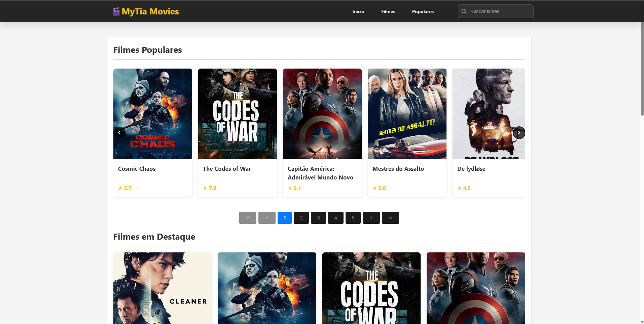Viewport: 644px width, 324px height.
Task: Open the Filmes menu item
Action: click(x=388, y=11)
